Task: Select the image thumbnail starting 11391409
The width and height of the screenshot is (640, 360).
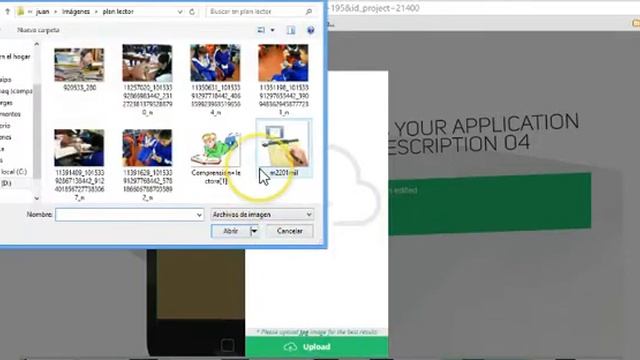Action: [79, 148]
